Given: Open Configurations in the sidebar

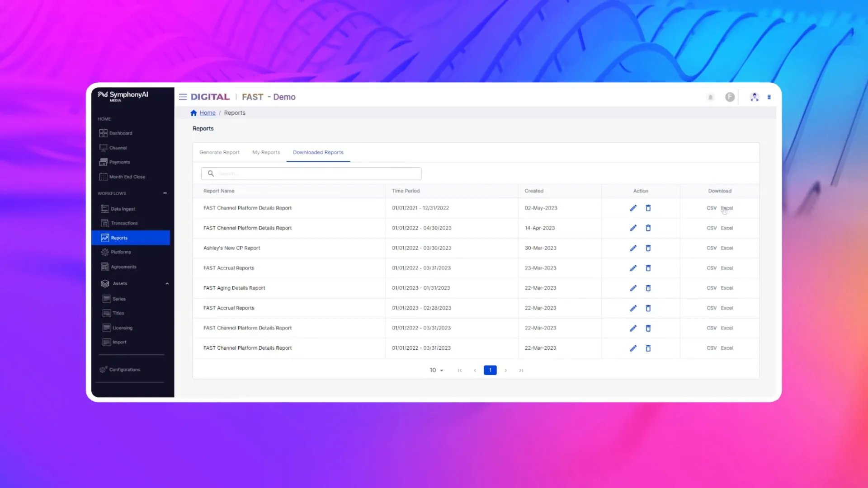Looking at the screenshot, I should (x=120, y=370).
